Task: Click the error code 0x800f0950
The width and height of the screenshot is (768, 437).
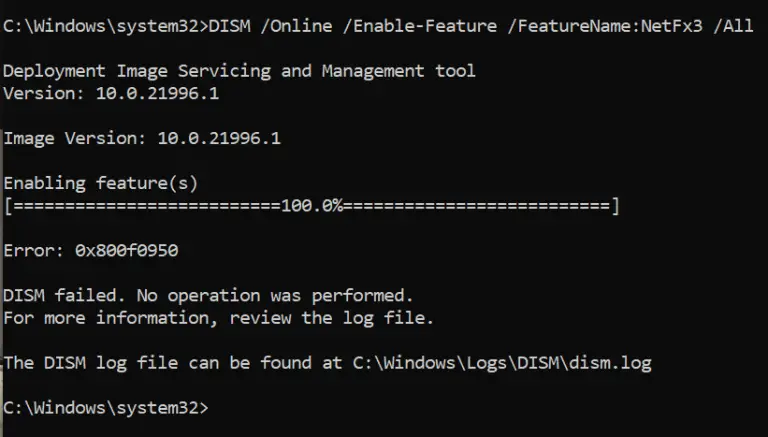Action: (126, 250)
